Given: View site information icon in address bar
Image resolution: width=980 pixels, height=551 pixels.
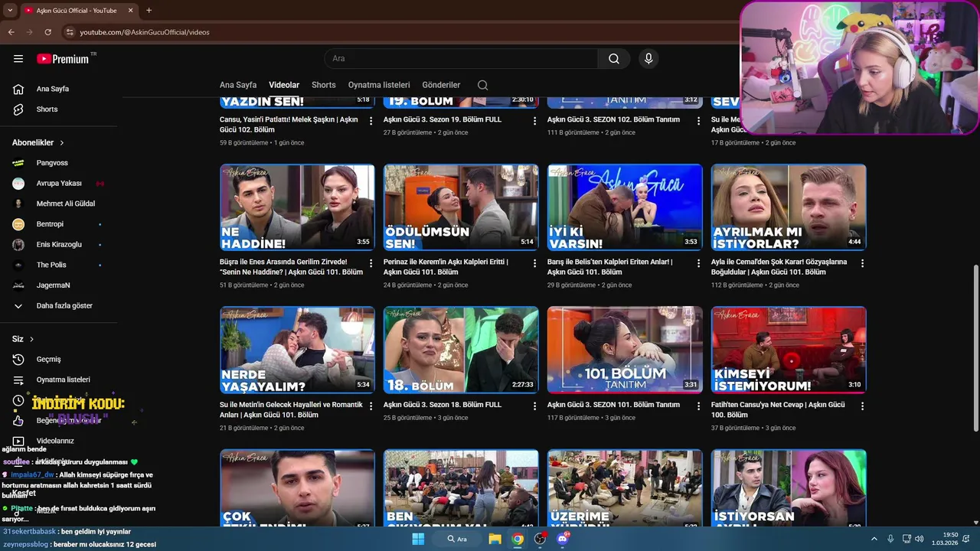Looking at the screenshot, I should (x=70, y=32).
